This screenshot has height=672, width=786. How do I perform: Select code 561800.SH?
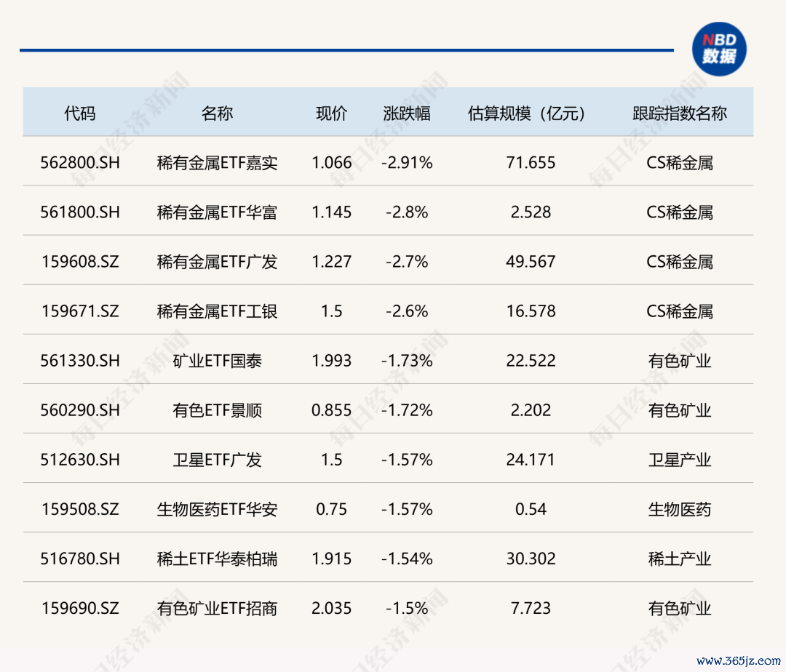pos(80,212)
